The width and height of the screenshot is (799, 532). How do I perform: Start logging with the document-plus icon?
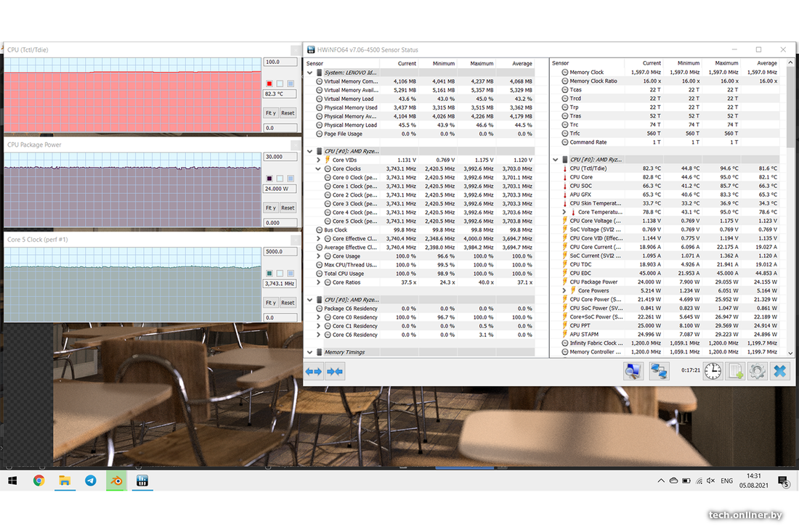[x=736, y=371]
